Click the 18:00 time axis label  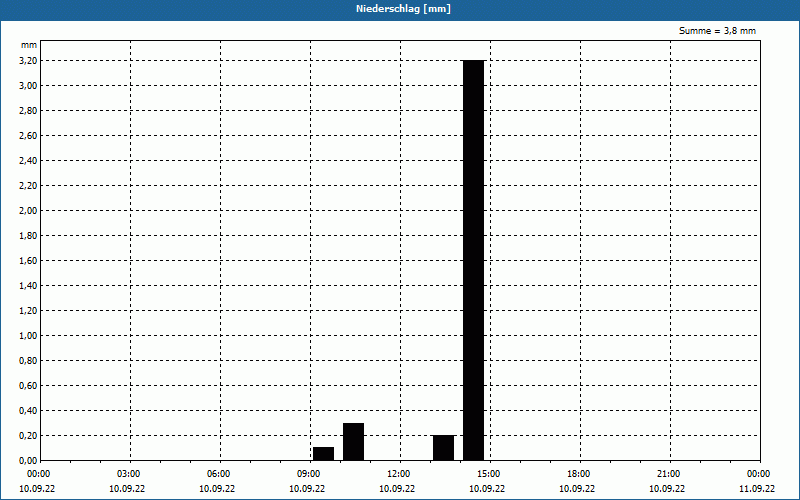(577, 474)
